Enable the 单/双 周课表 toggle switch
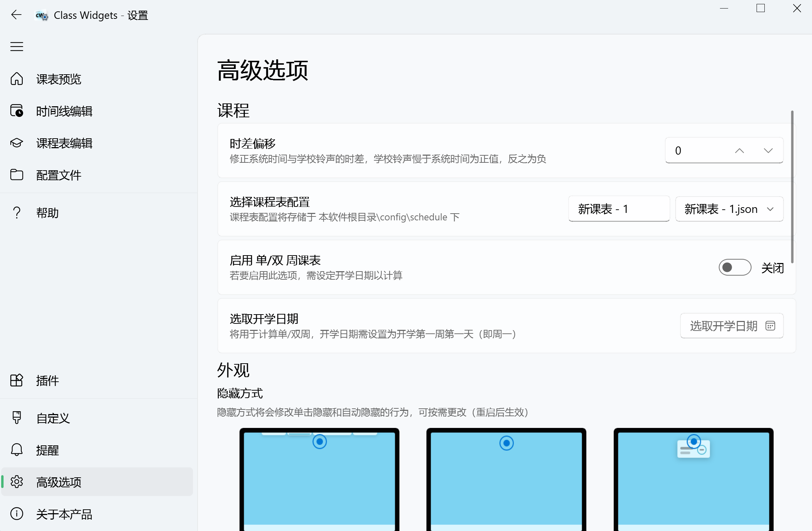Screen dimensions: 812x531 click(x=735, y=267)
